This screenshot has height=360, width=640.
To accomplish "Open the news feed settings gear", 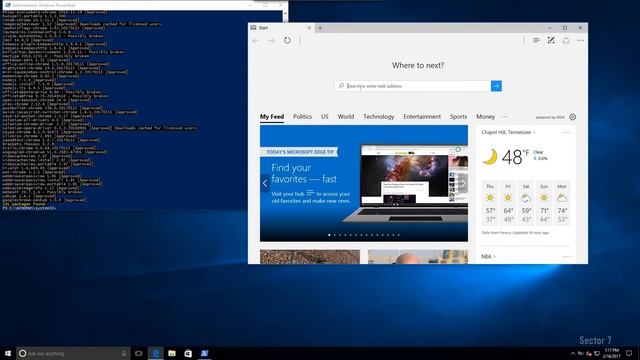I will (x=573, y=117).
